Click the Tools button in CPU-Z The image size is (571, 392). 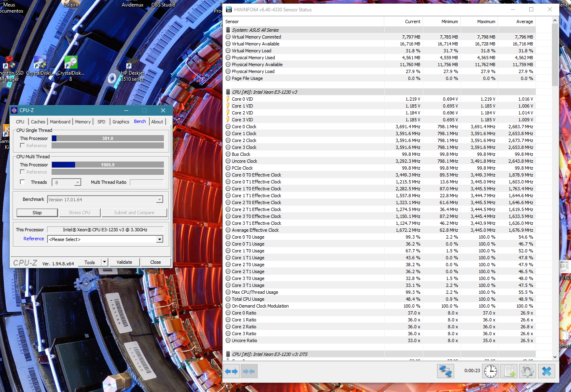[x=90, y=262]
